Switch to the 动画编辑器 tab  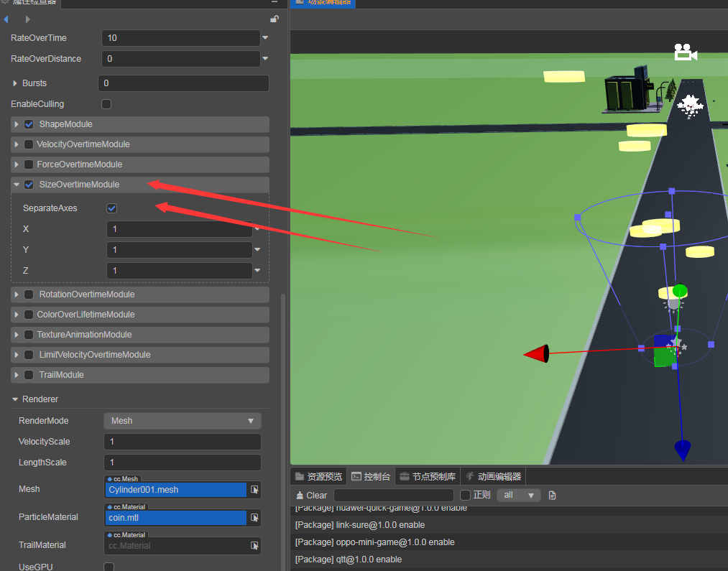tap(493, 476)
